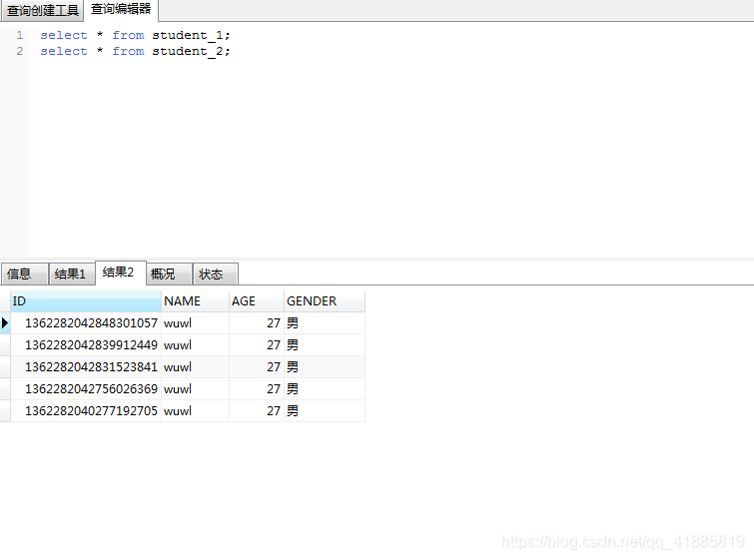Click the from keyword on line 2
This screenshot has width=754, height=560.
(128, 51)
